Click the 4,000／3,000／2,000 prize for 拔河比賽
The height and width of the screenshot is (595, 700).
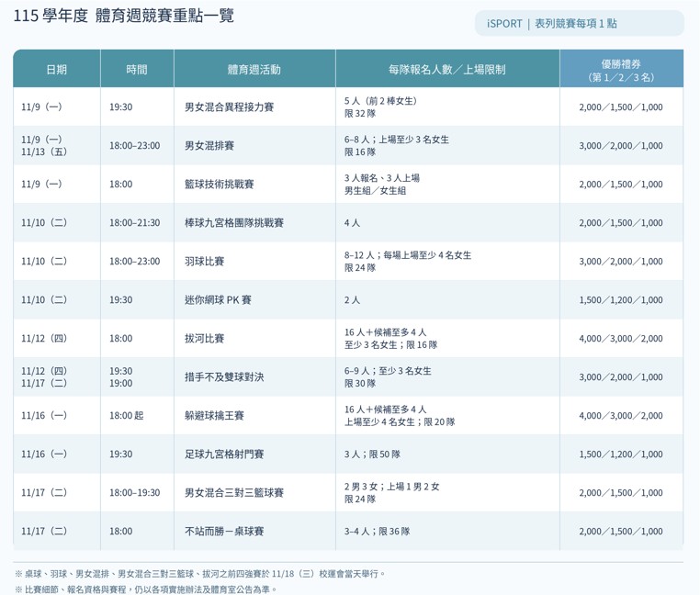[621, 338]
